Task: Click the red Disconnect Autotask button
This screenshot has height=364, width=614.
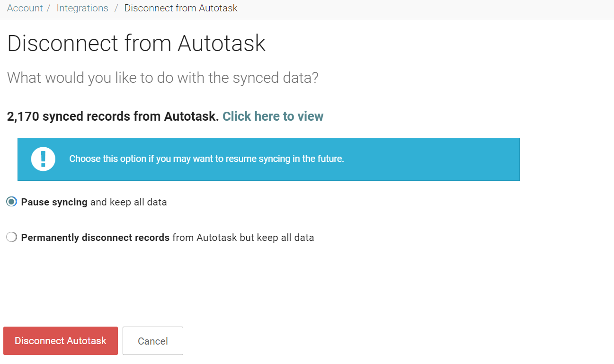Action: point(61,341)
